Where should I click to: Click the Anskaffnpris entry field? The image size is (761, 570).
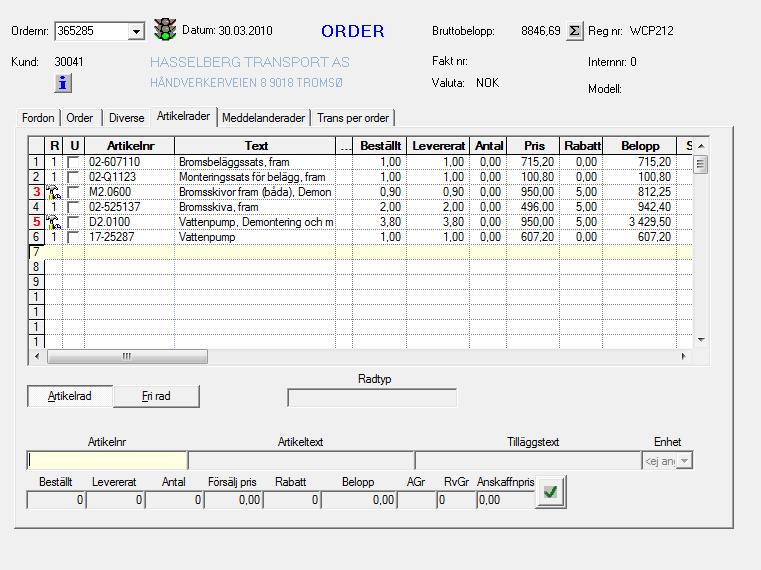506,500
